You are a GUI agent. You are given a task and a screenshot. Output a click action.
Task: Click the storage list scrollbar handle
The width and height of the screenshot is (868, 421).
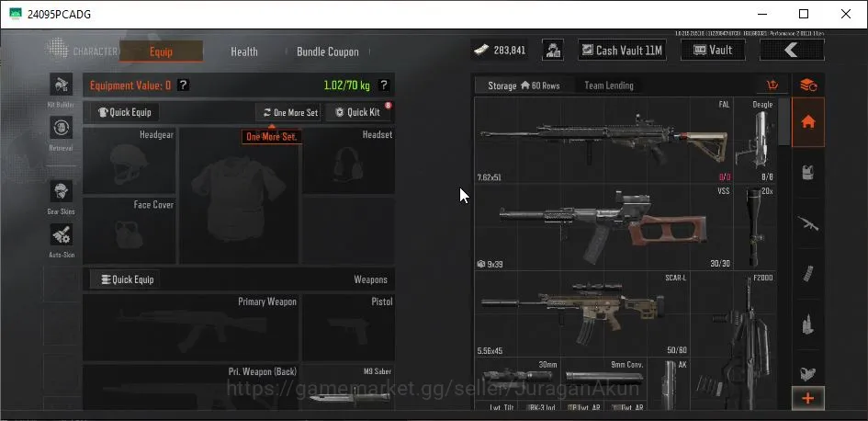point(783,122)
